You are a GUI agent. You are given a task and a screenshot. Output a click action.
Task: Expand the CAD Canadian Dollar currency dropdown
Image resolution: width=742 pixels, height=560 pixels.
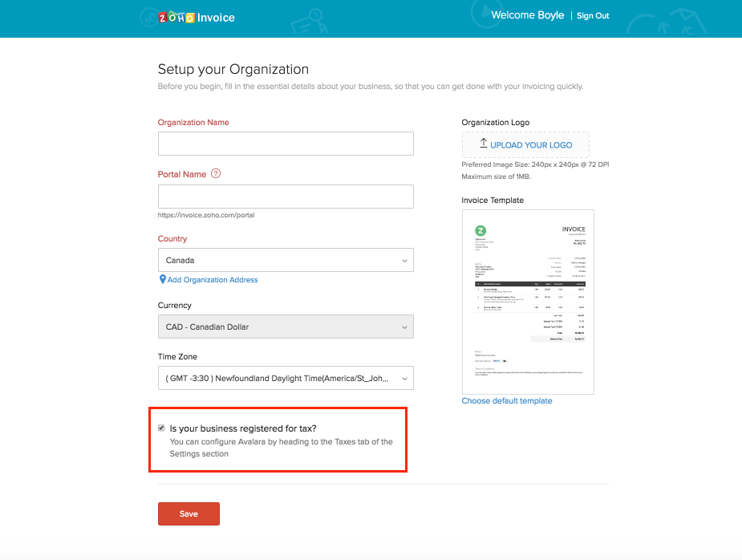pyautogui.click(x=286, y=327)
